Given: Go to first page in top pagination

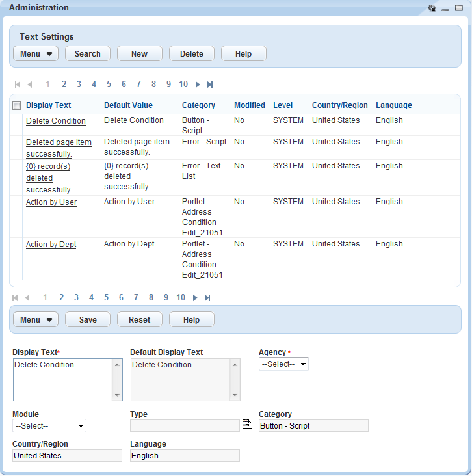Looking at the screenshot, I should click(17, 85).
